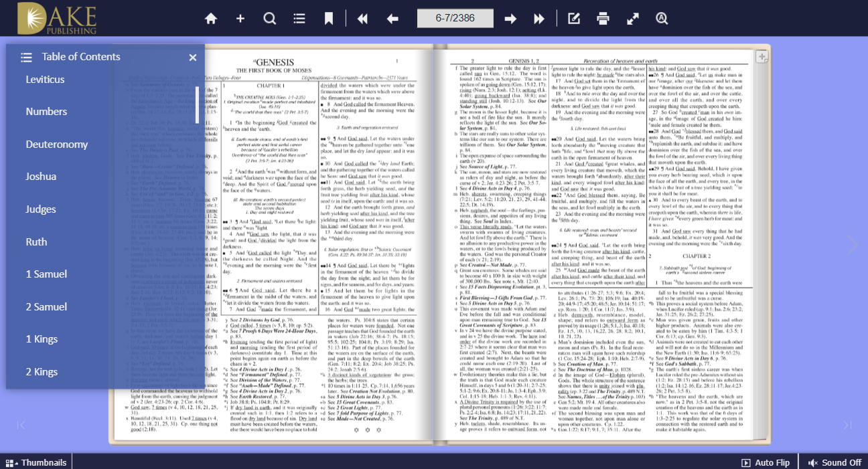Choose 1 Samuel in the contents
The height and width of the screenshot is (469, 868).
tap(47, 274)
